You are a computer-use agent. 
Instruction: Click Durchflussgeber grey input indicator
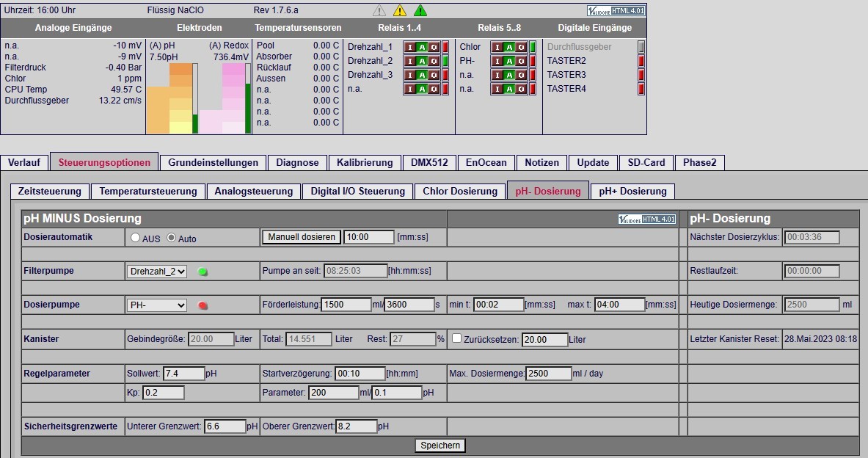[x=641, y=47]
